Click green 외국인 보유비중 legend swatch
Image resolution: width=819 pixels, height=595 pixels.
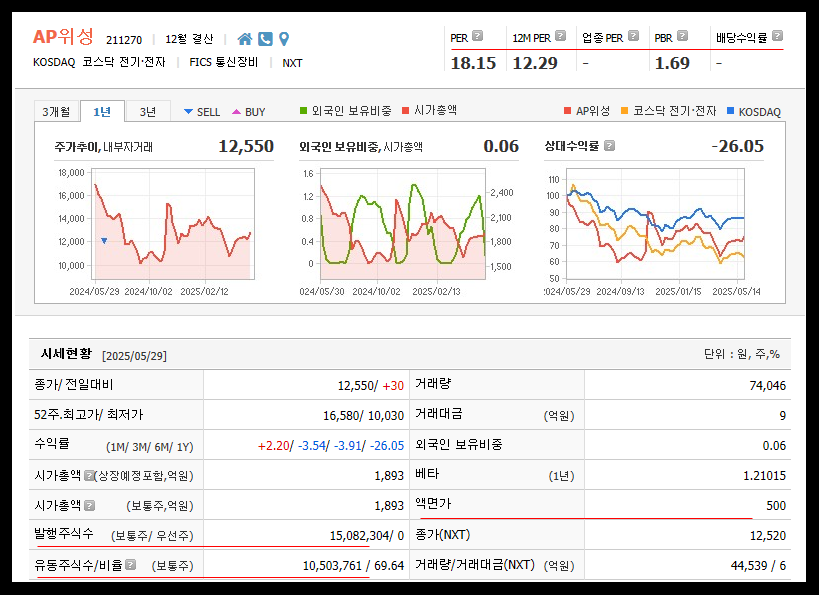[x=303, y=111]
